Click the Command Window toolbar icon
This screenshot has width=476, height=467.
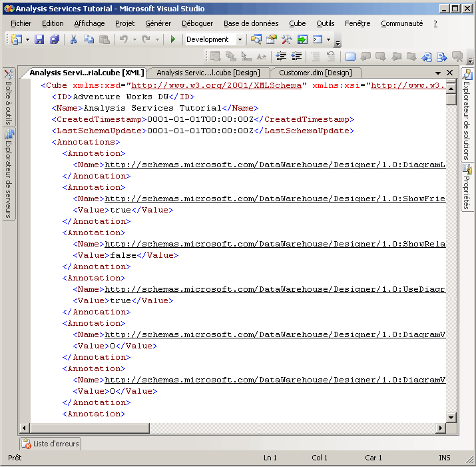318,39
